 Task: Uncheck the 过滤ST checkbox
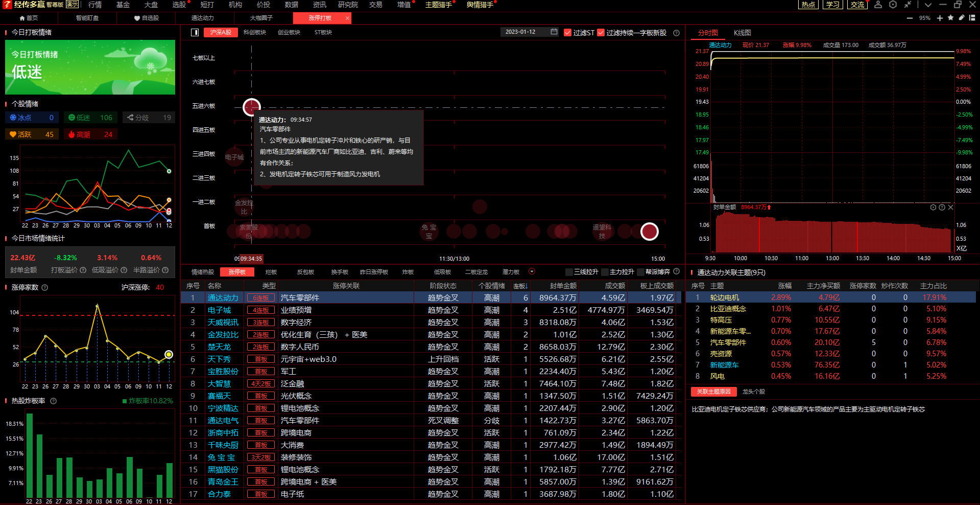567,33
